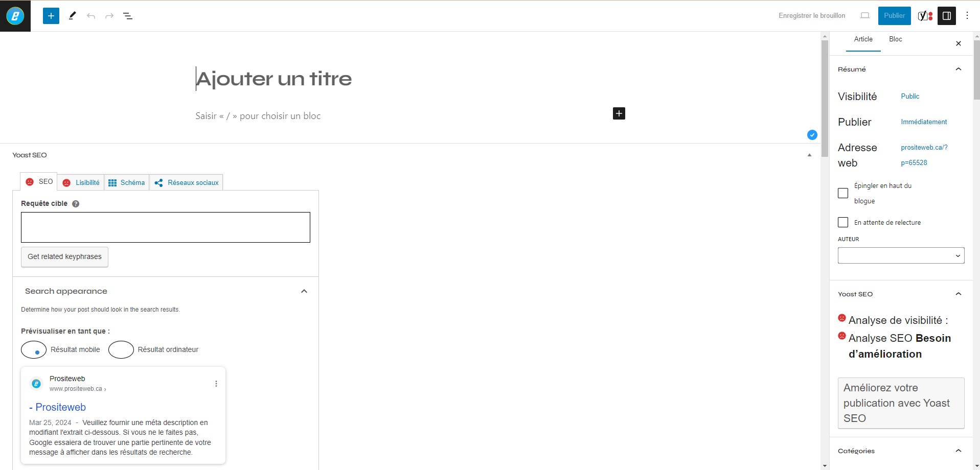
Task: Open the three-dot options menu
Action: [x=967, y=16]
